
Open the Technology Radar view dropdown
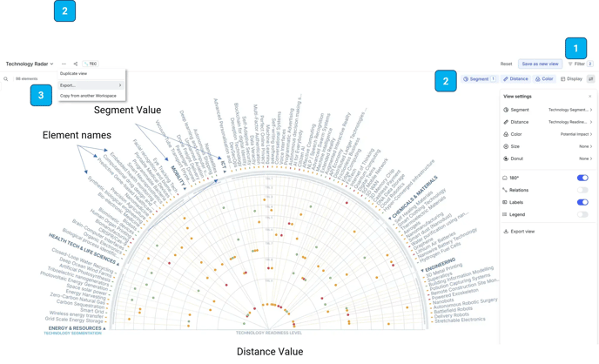click(30, 64)
